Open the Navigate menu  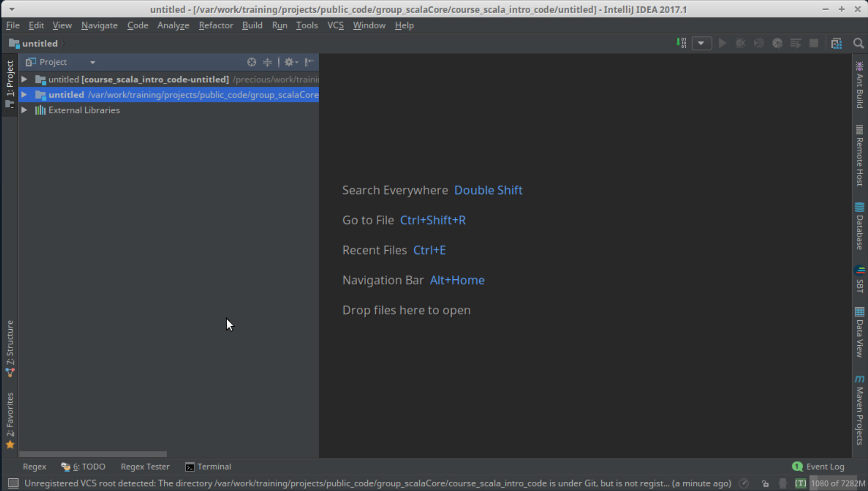pyautogui.click(x=99, y=25)
